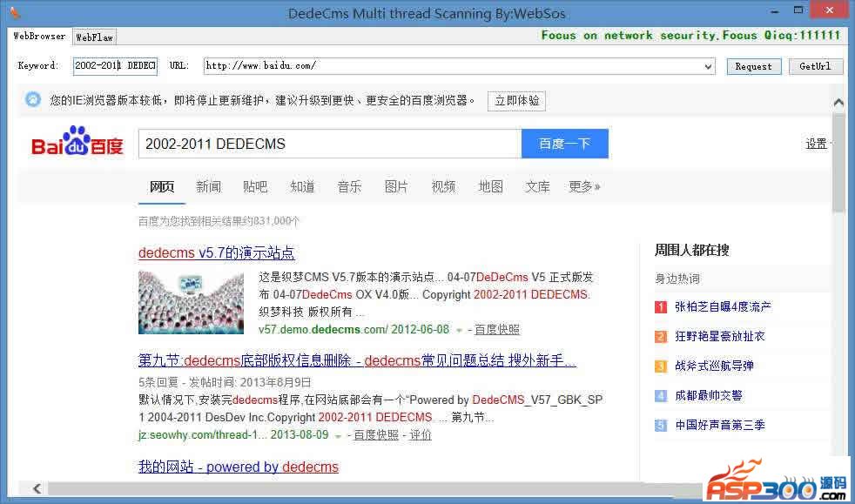Select the 图片 search category tab
Viewport: 855px width, 504px height.
396,187
